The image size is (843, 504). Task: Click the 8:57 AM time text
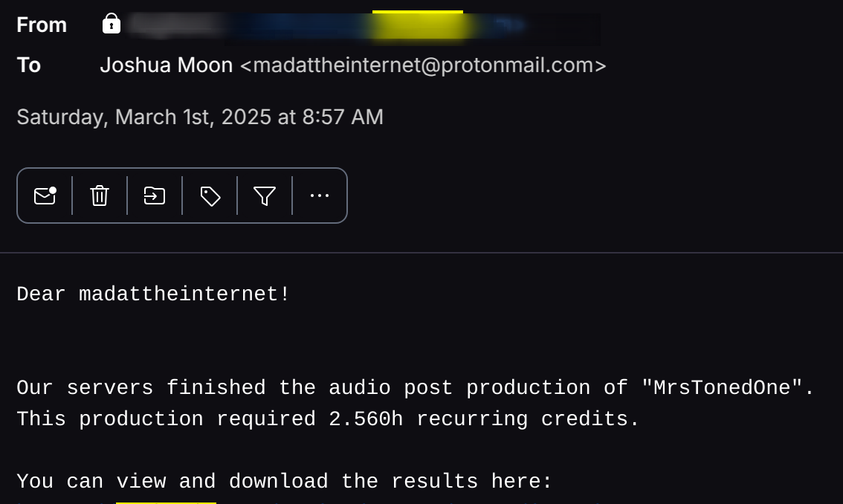[x=343, y=117]
